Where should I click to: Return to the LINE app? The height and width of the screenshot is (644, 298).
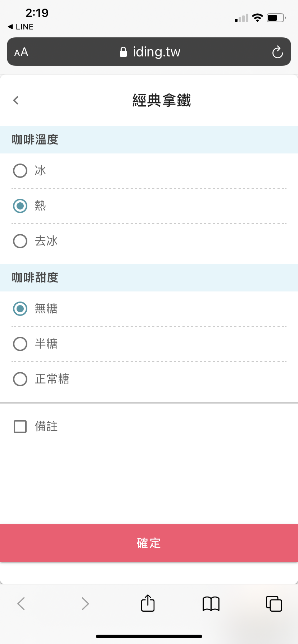[21, 27]
